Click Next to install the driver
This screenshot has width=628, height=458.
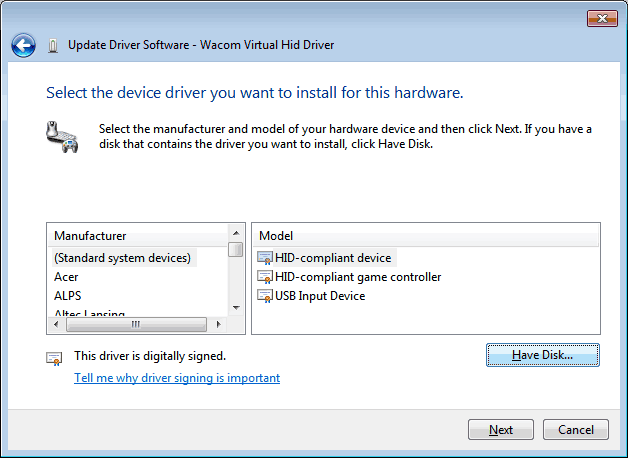pyautogui.click(x=501, y=430)
